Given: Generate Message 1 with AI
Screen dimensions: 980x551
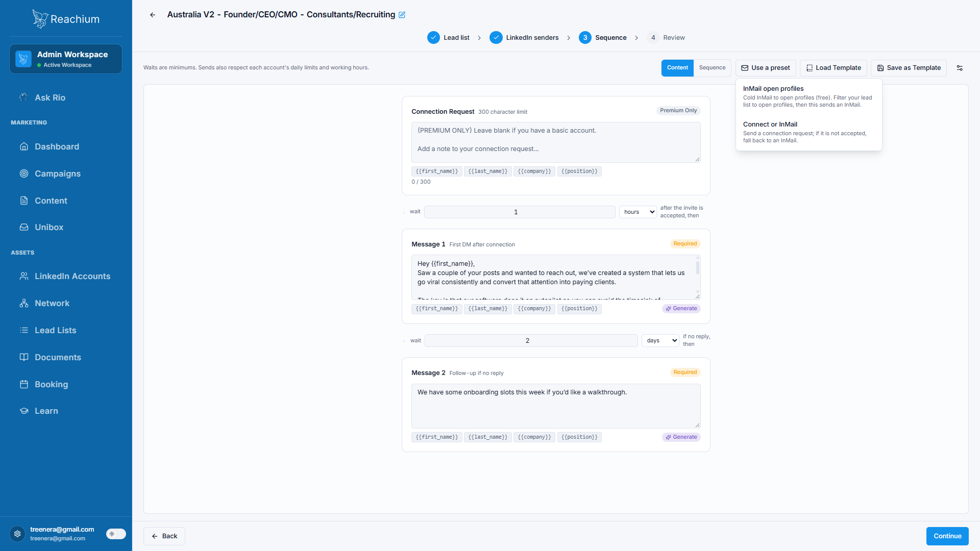Looking at the screenshot, I should [681, 309].
